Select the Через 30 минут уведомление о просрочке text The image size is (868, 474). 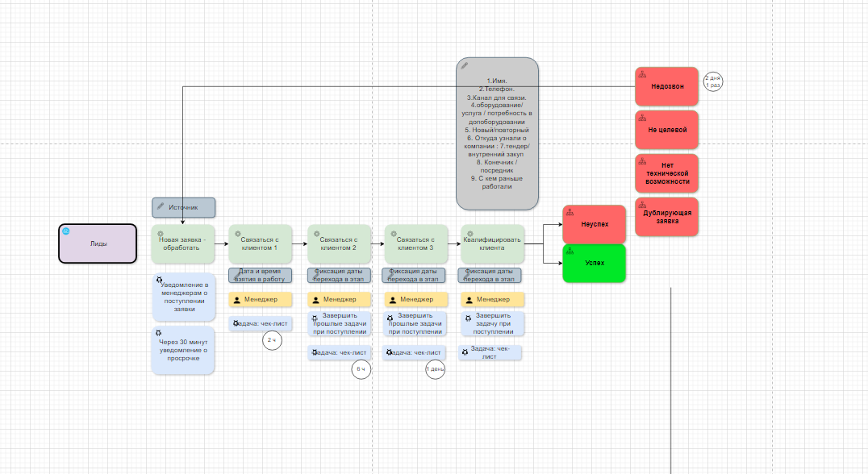(x=183, y=350)
